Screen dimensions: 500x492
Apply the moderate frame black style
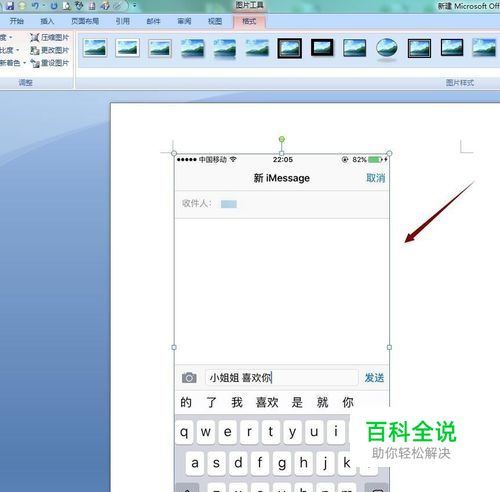pos(452,48)
